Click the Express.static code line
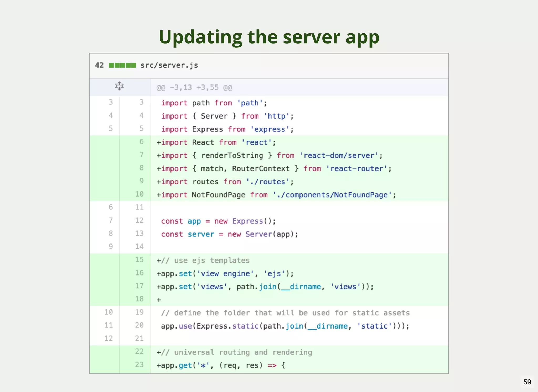Image resolution: width=538 pixels, height=392 pixels. pyautogui.click(x=285, y=326)
